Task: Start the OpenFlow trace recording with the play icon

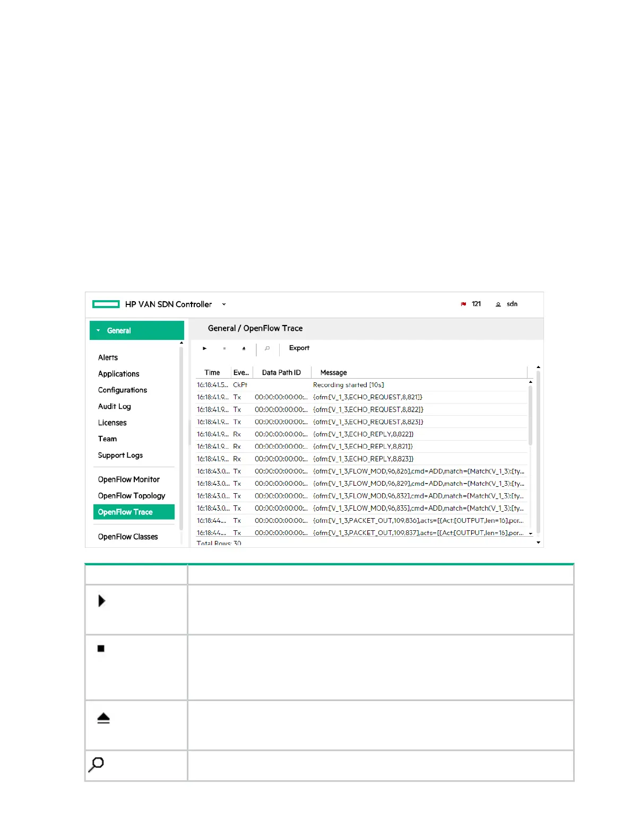Action: pyautogui.click(x=205, y=348)
